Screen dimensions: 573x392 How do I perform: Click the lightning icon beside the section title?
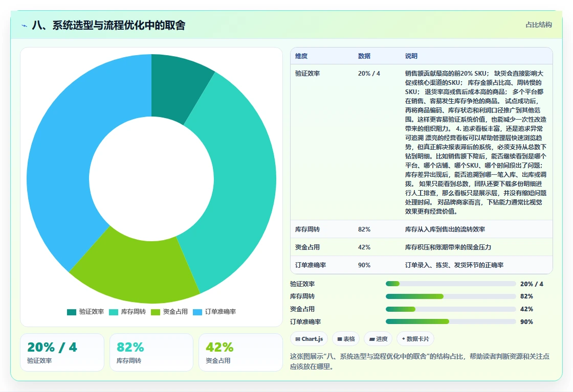[24, 26]
